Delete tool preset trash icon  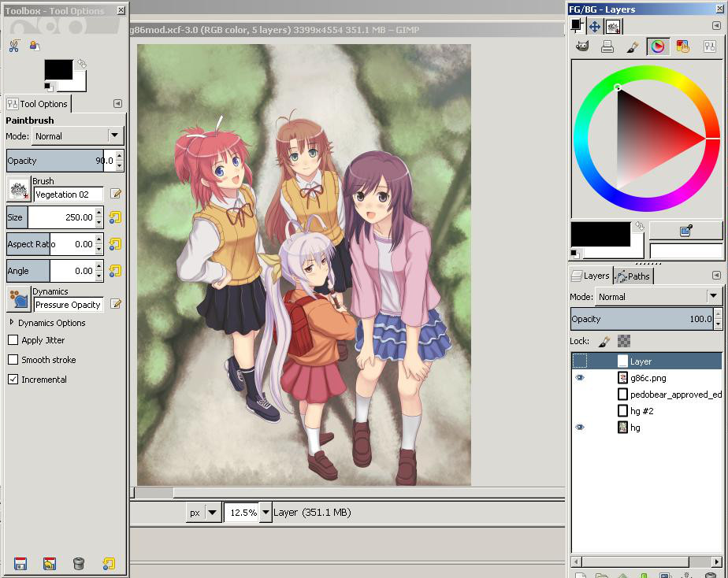(x=79, y=564)
